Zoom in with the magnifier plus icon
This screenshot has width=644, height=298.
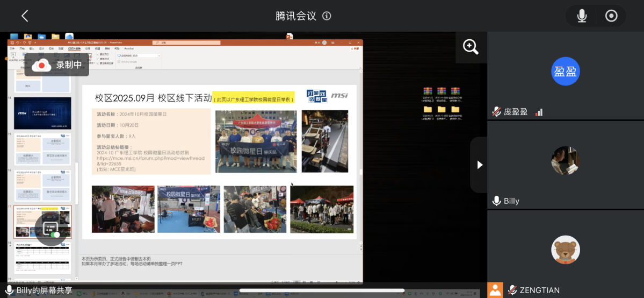click(471, 47)
